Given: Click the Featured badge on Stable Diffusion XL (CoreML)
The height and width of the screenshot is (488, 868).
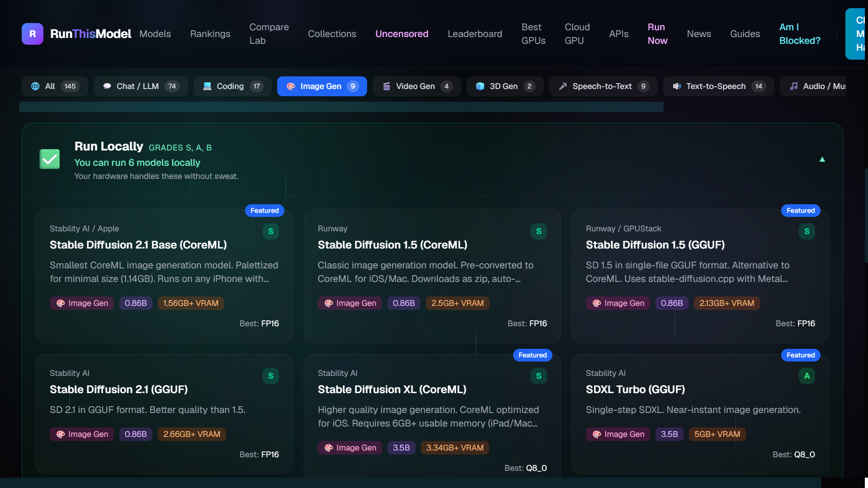Looking at the screenshot, I should click(x=533, y=355).
